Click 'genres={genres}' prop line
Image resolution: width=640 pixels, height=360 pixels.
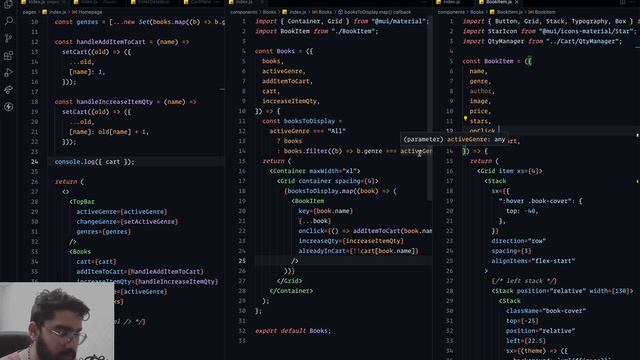tap(104, 231)
